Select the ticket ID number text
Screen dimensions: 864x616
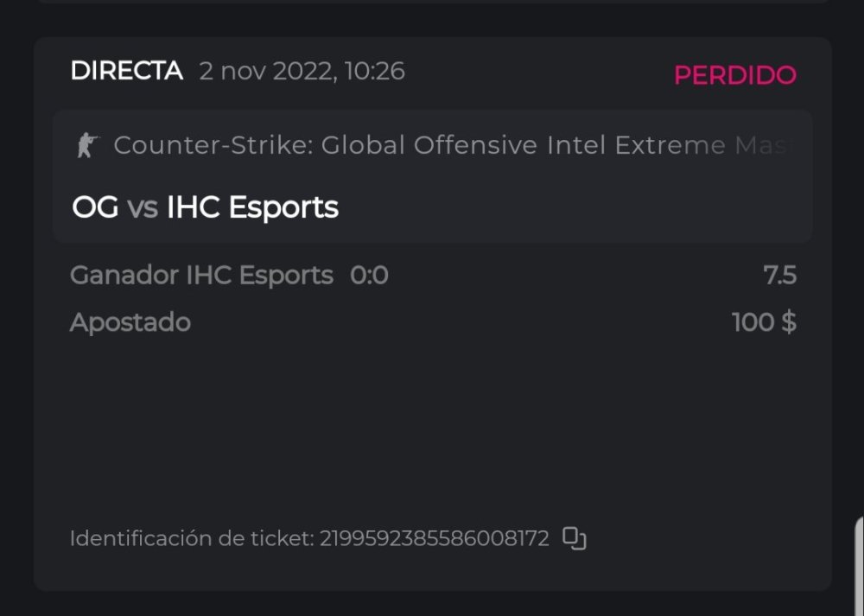coord(435,538)
